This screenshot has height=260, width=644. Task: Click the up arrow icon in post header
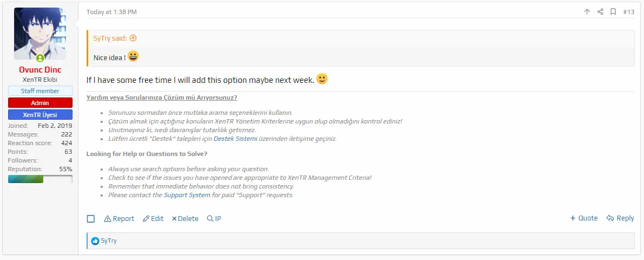[x=587, y=12]
